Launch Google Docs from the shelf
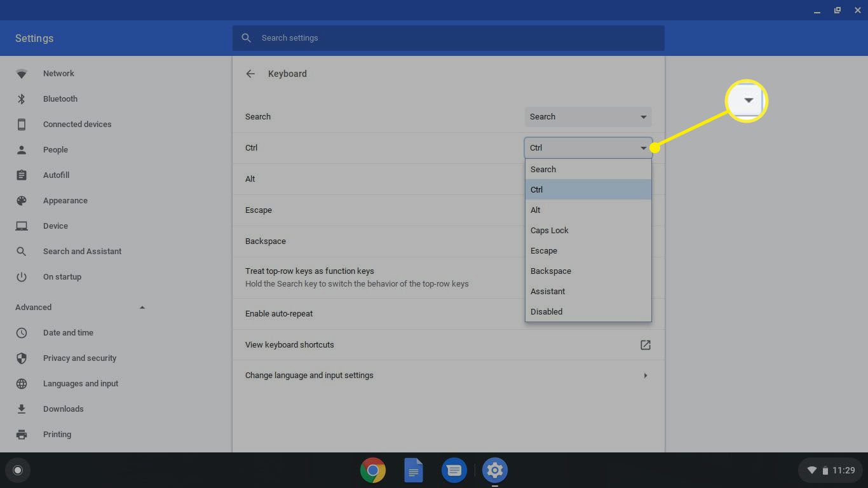868x488 pixels. [x=414, y=470]
